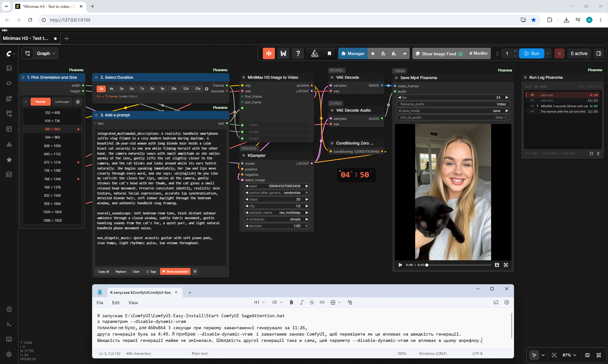Viewport: 608px width, 364px height.
Task: Toggle Show expanded in prompt node
Action: (x=175, y=271)
